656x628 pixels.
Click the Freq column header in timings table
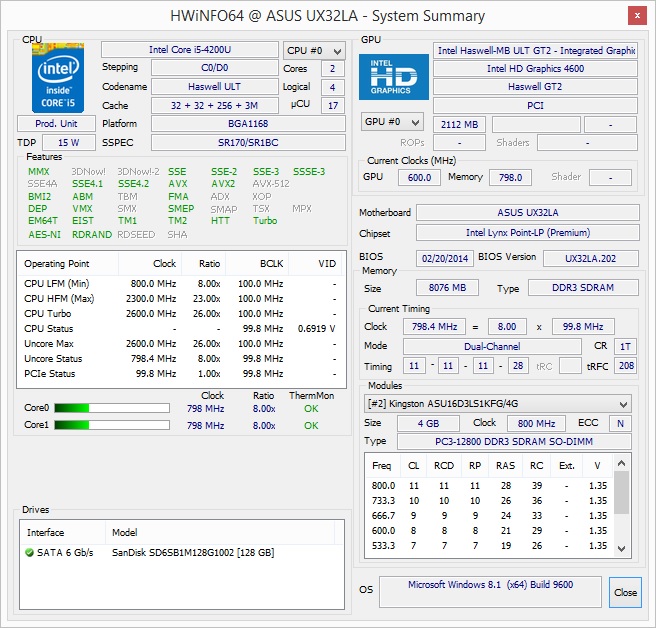click(x=382, y=466)
